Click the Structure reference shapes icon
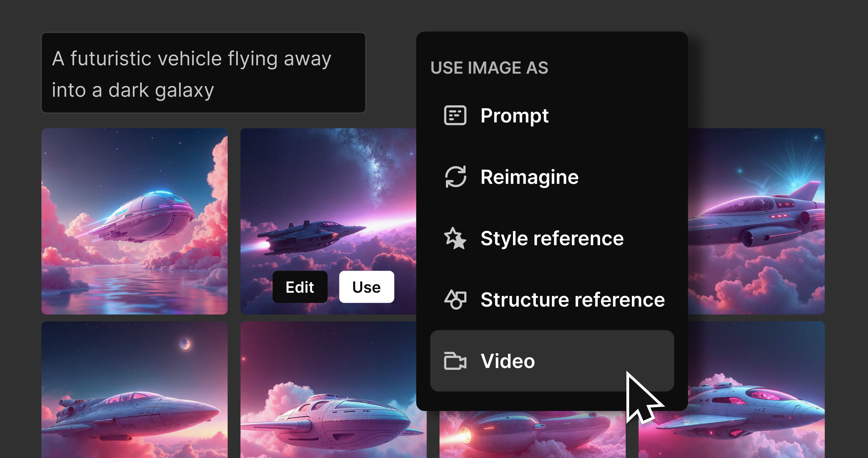 pos(455,299)
